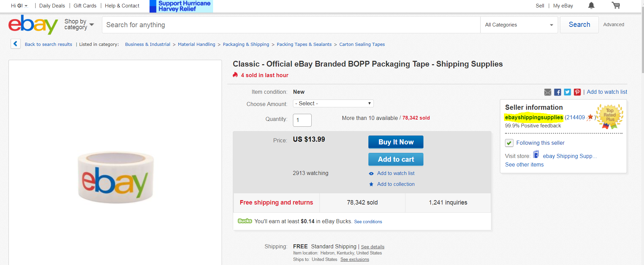The height and width of the screenshot is (265, 644).
Task: Expand the All Categories dropdown
Action: tap(519, 24)
